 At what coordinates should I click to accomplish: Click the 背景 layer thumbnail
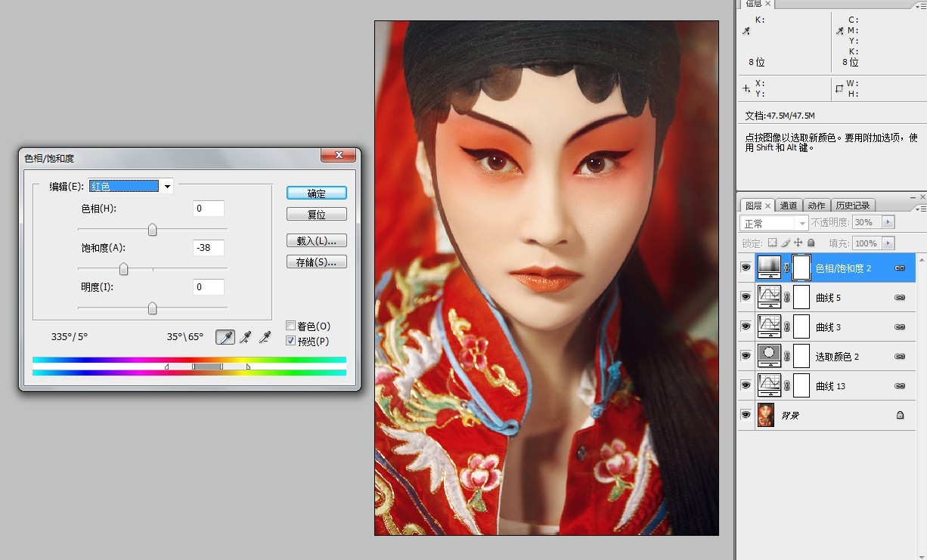pos(766,415)
